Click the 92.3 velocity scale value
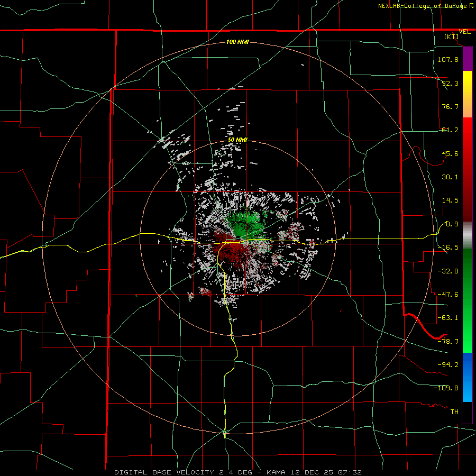Screen dimensions: 476x476 450,83
